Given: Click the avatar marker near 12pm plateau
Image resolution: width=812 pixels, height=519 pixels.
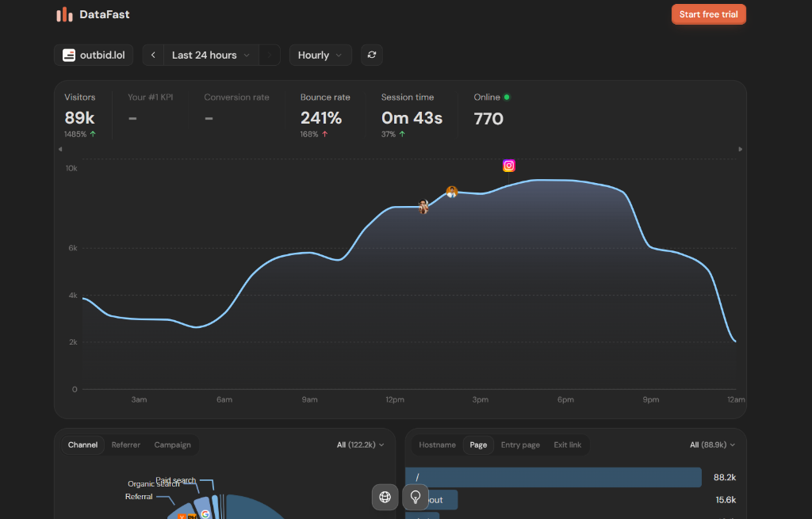Looking at the screenshot, I should pos(423,207).
